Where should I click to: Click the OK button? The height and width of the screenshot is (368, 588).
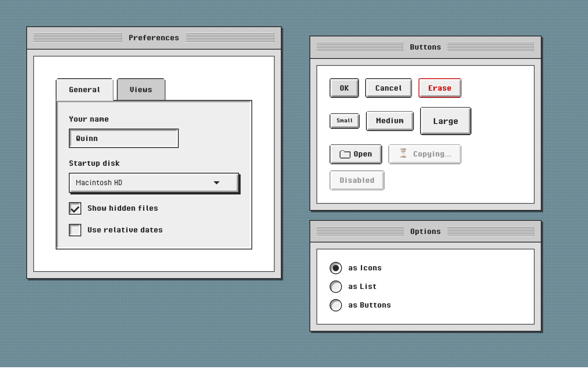344,88
